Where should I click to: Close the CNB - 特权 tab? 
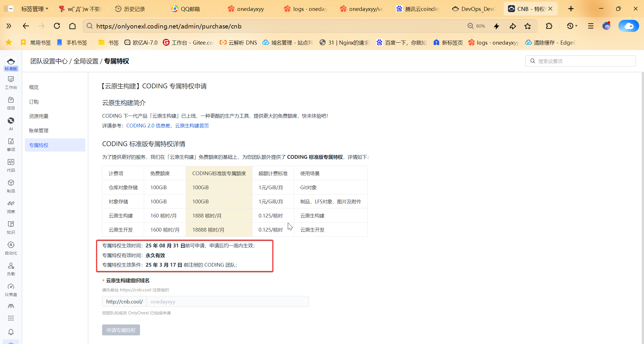click(x=550, y=9)
